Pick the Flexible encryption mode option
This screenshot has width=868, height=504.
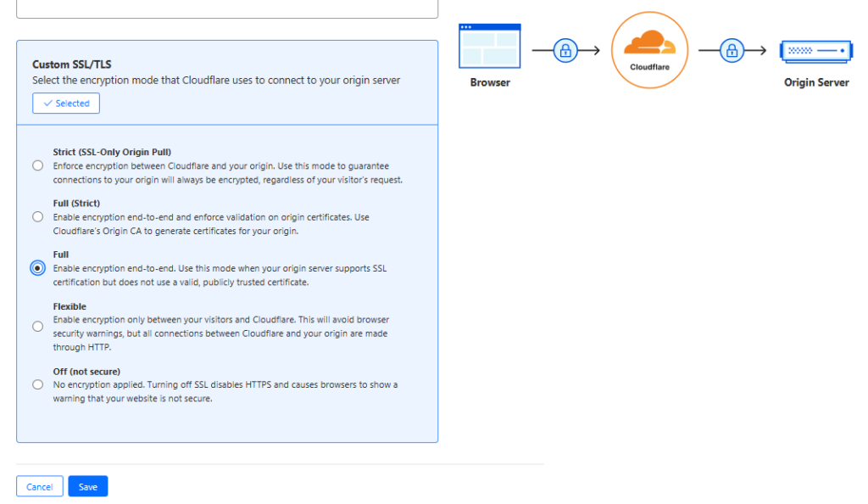[37, 326]
